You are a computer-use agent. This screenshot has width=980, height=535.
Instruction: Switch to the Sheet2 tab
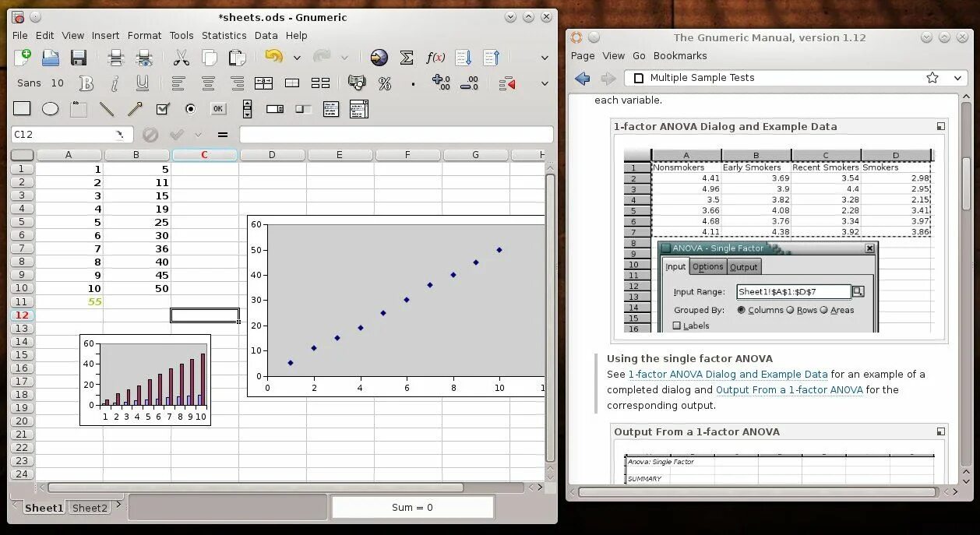pyautogui.click(x=90, y=508)
